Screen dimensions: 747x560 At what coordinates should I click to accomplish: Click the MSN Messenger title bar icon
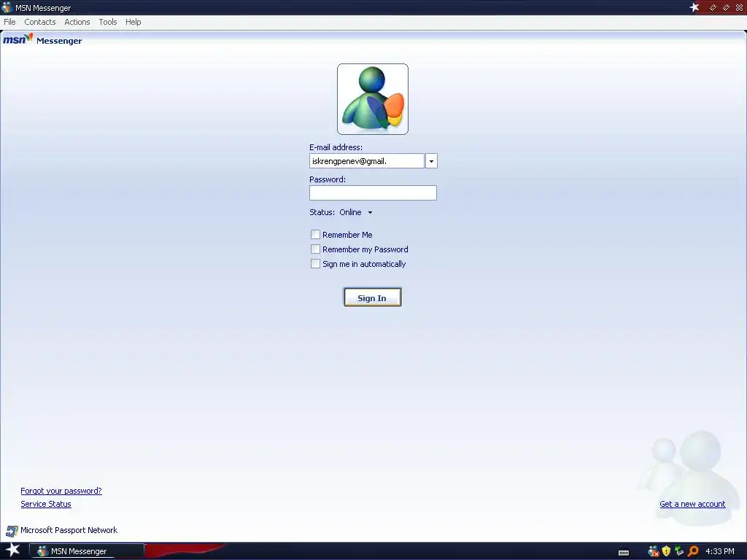(x=7, y=7)
